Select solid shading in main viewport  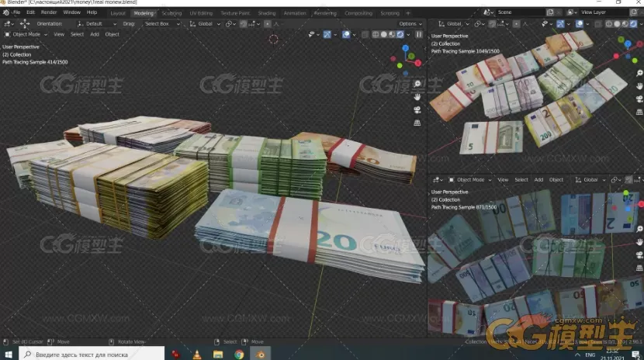pyautogui.click(x=383, y=34)
